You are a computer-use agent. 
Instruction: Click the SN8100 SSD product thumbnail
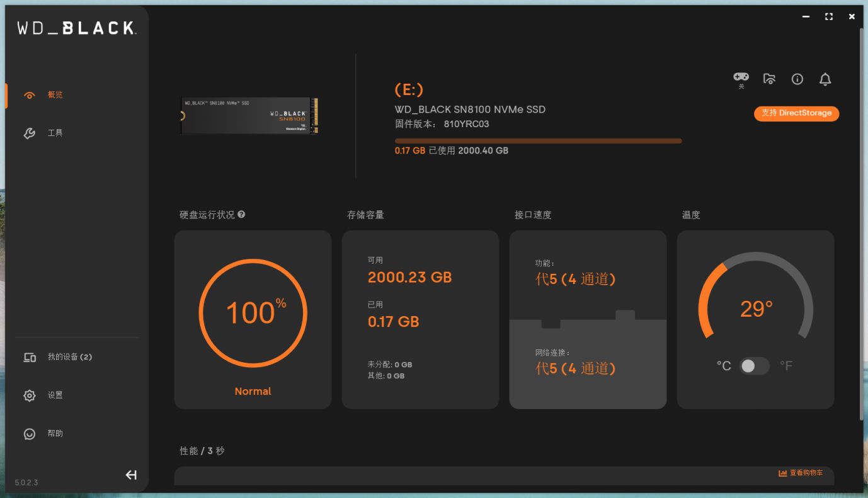click(249, 116)
